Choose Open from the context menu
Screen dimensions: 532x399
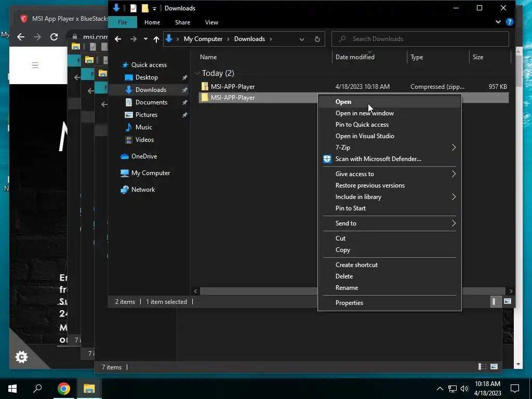pos(390,102)
